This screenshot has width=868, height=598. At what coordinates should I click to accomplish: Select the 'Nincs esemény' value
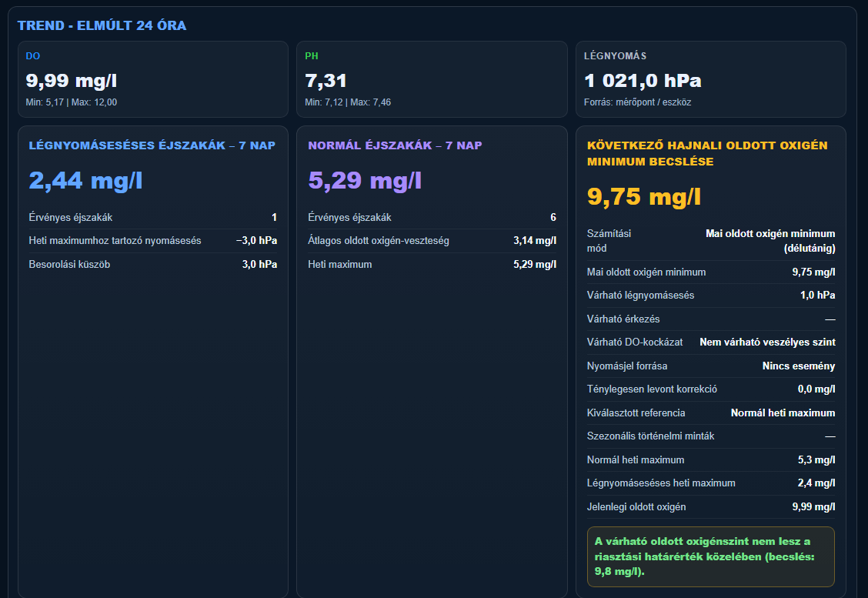799,366
